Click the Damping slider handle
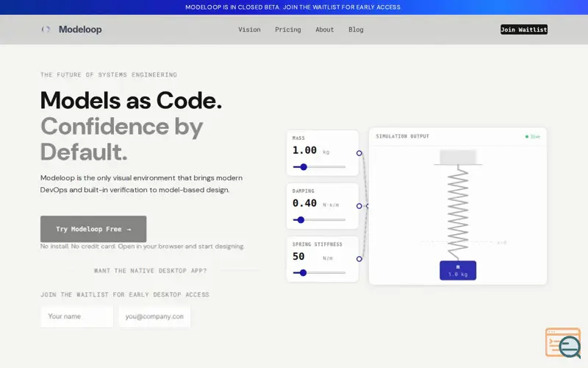 tap(301, 219)
